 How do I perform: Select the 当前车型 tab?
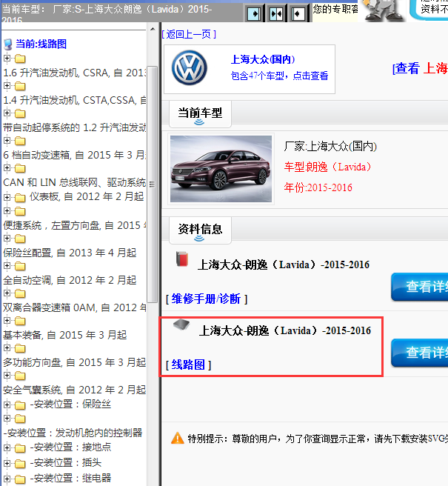(200, 114)
